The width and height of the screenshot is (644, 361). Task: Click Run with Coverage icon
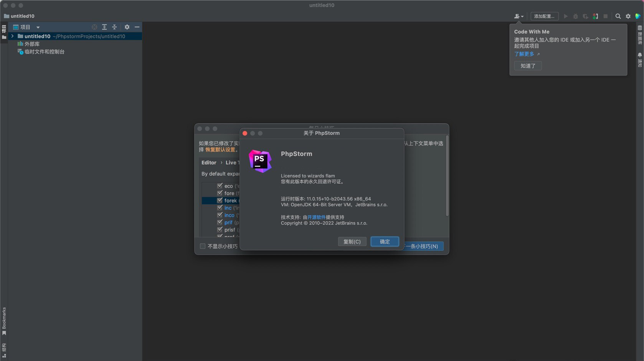(x=585, y=16)
